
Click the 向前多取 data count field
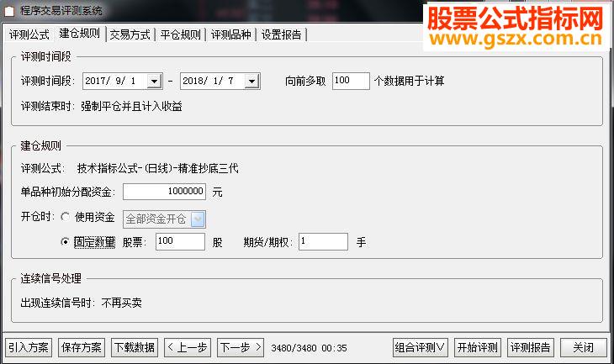click(x=351, y=81)
